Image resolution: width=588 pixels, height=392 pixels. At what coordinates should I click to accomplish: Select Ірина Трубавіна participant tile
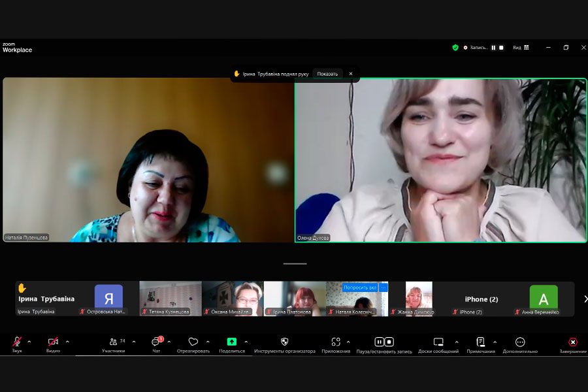point(46,299)
